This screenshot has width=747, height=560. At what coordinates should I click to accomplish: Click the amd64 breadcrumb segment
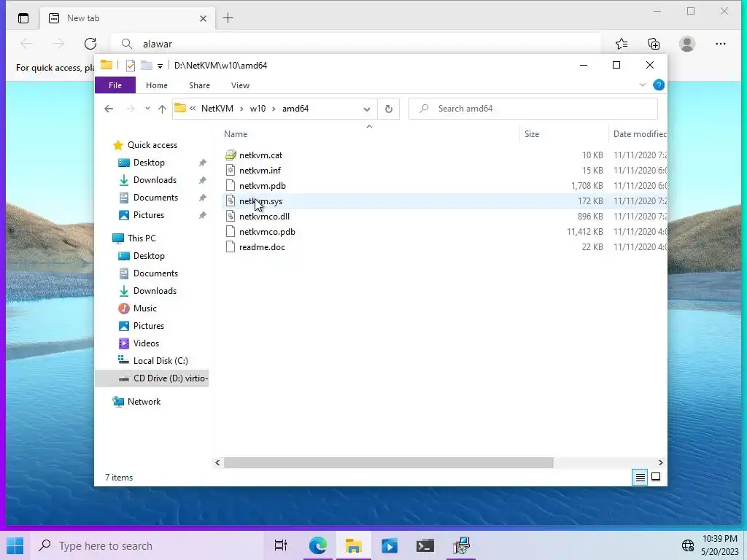pos(295,109)
